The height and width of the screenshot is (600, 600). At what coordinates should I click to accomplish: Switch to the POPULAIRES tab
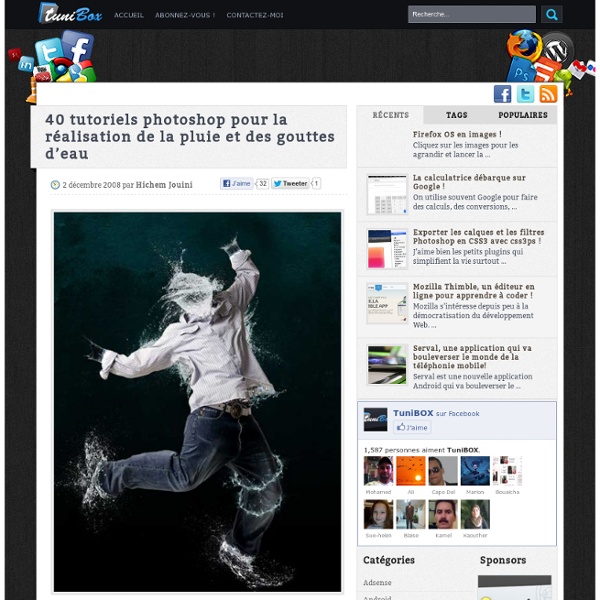(523, 115)
